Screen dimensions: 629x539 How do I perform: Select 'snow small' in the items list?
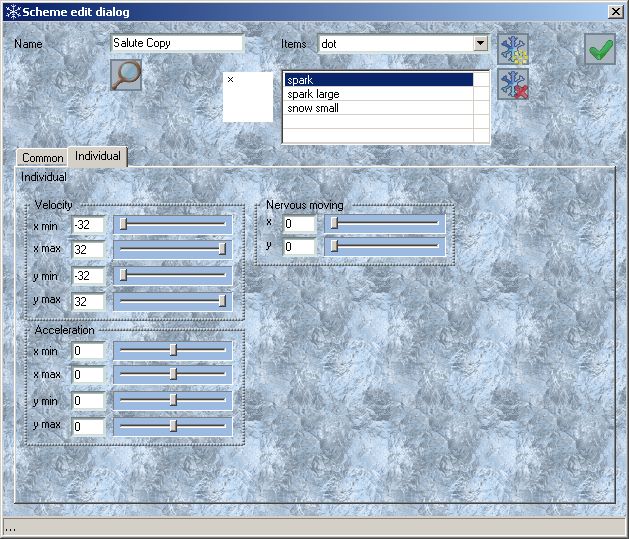click(x=378, y=108)
